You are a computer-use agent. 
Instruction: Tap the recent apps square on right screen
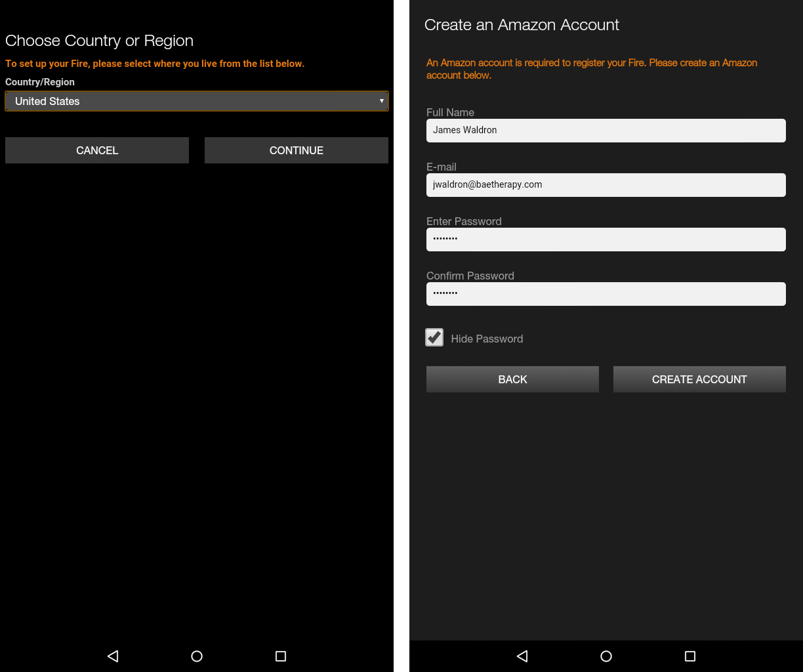690,656
